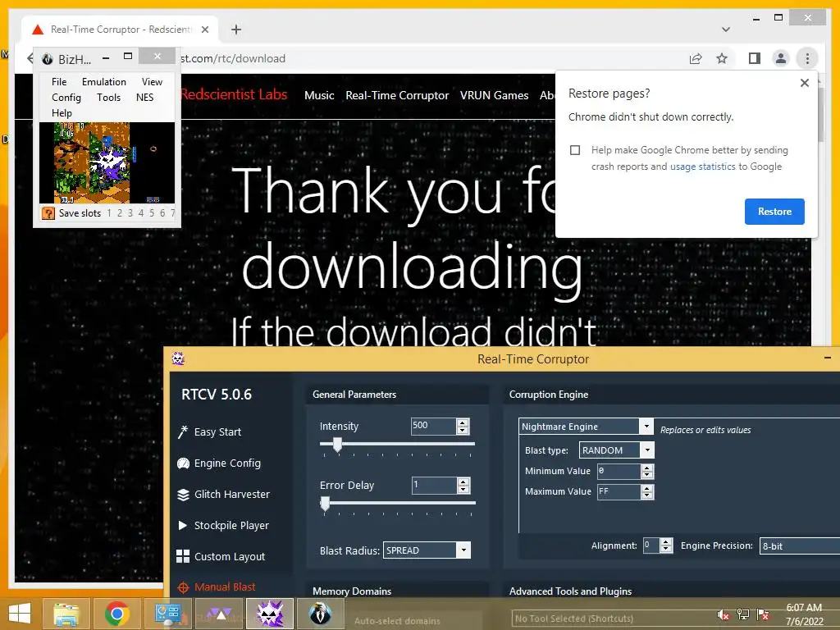840x630 pixels.
Task: Open Chrome three-dot menu
Action: click(x=807, y=58)
